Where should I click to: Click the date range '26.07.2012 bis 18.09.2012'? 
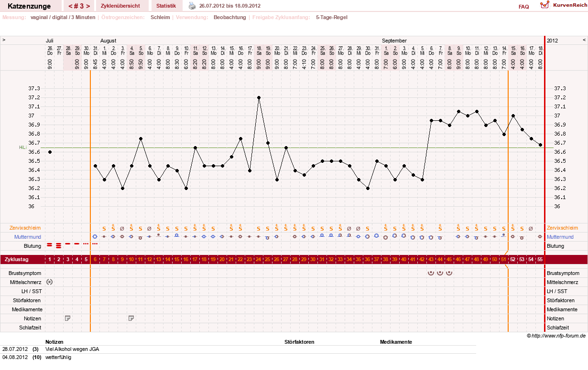coord(230,6)
